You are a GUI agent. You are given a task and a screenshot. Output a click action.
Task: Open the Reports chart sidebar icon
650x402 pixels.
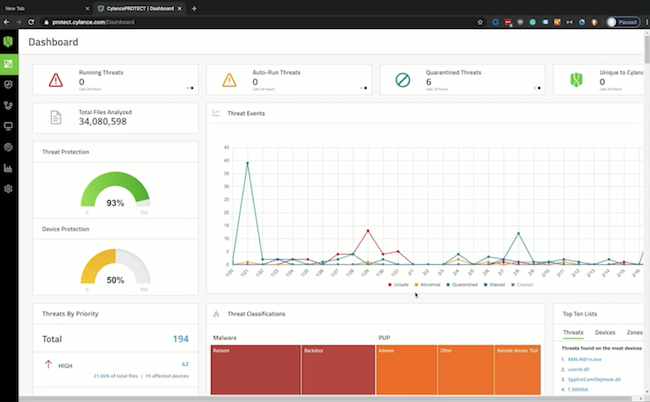tap(8, 168)
